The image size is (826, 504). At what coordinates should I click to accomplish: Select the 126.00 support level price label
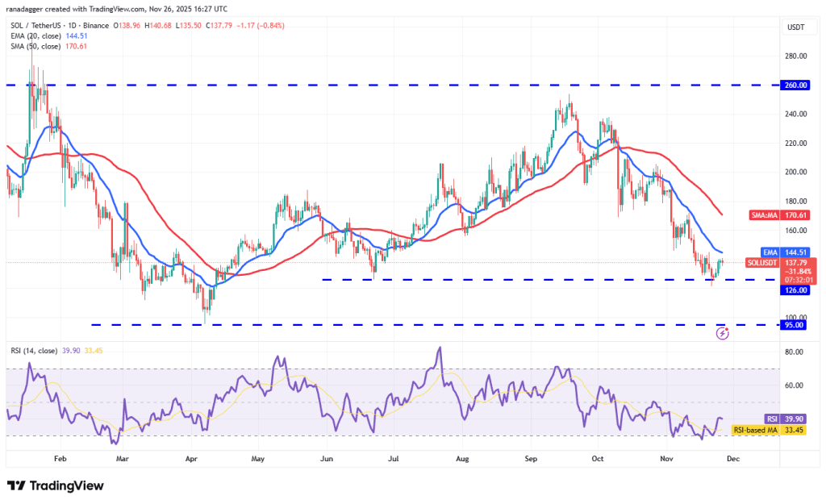point(794,289)
